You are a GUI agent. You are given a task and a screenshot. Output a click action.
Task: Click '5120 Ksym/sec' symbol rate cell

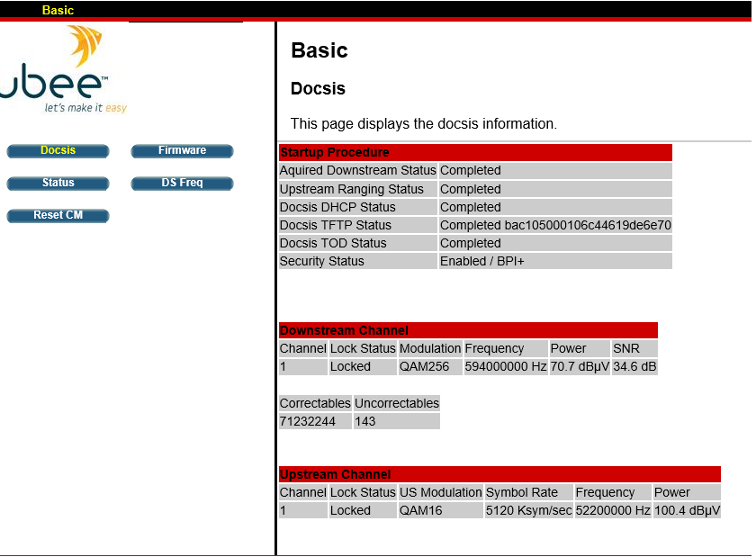coord(529,510)
